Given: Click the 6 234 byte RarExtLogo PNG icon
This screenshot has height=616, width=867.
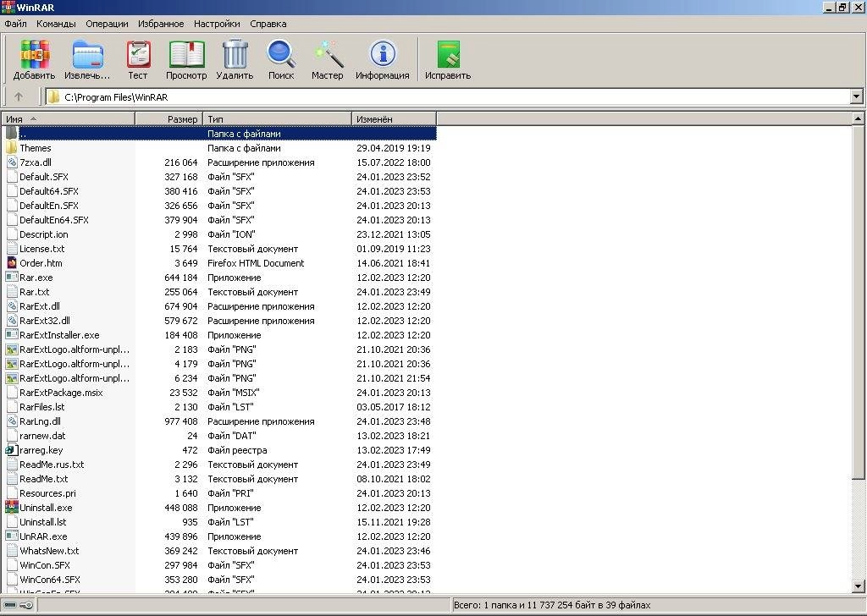Looking at the screenshot, I should (12, 378).
